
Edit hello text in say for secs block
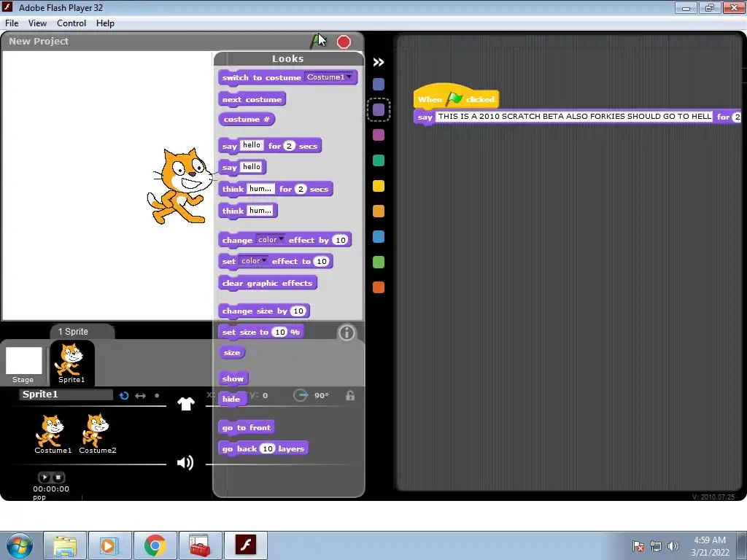(x=252, y=145)
